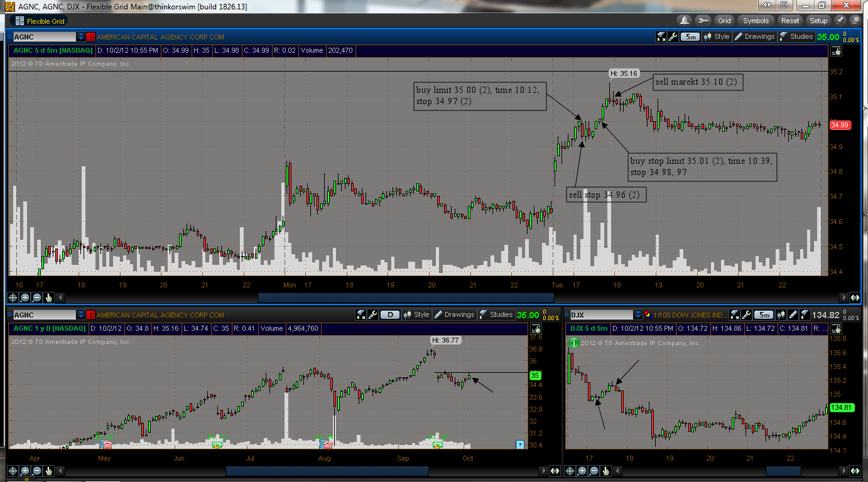Open the Symbols button
The height and width of the screenshot is (482, 868).
(x=756, y=21)
